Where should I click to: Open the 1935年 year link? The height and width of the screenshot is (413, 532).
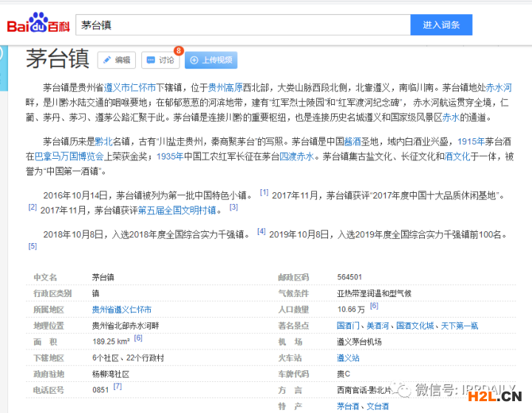[169, 157]
